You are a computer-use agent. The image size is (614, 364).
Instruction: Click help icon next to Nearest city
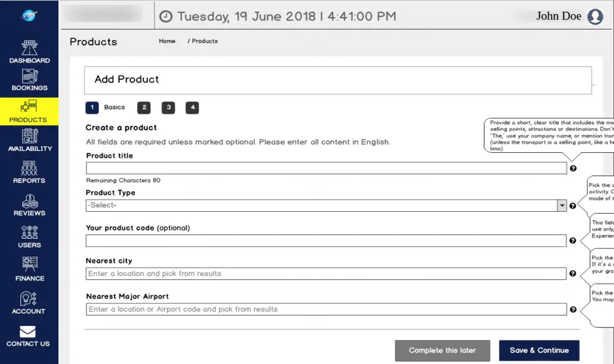click(573, 274)
